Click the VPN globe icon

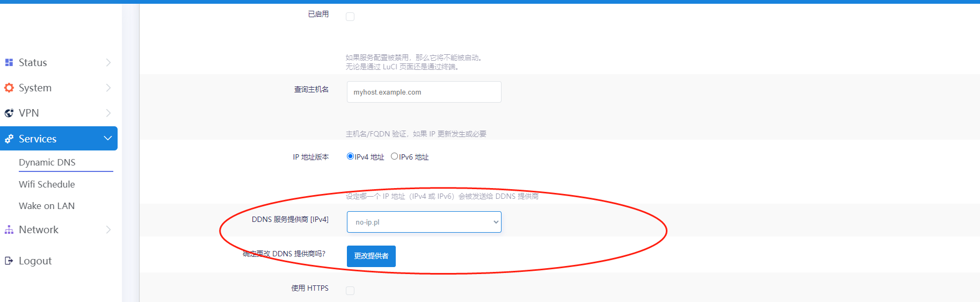click(9, 113)
